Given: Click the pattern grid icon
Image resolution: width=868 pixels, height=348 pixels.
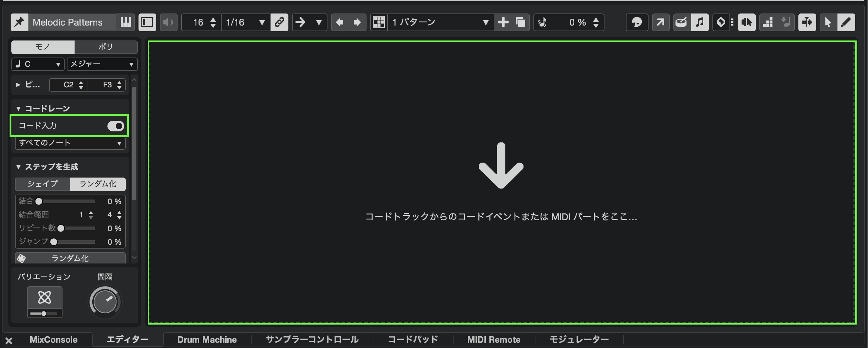Looking at the screenshot, I should (x=379, y=22).
